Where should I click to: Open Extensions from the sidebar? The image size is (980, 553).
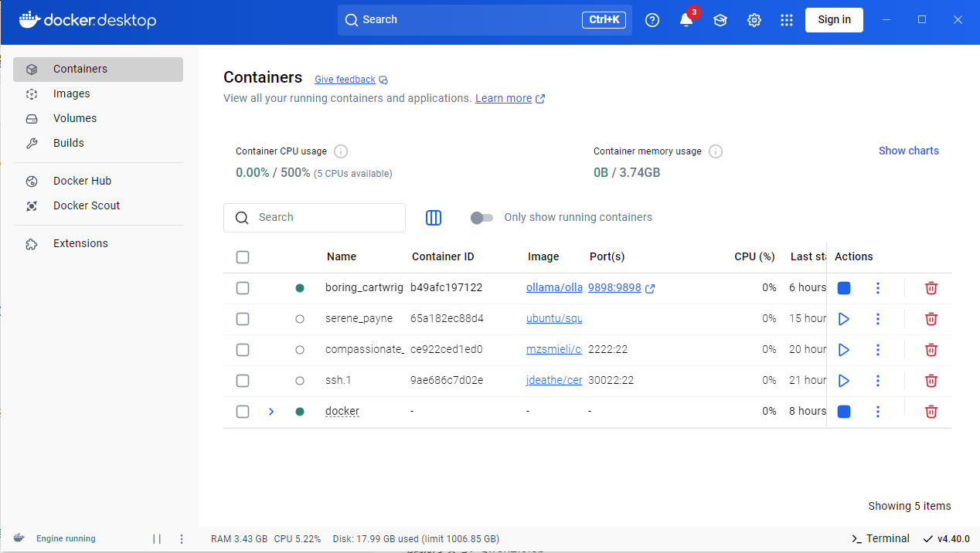tap(98, 243)
